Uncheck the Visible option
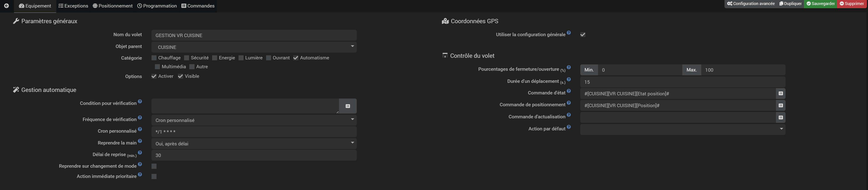This screenshot has height=190, width=868. (181, 76)
